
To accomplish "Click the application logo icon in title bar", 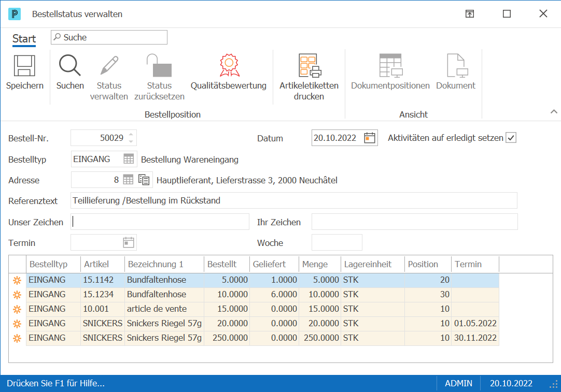I will click(x=15, y=14).
